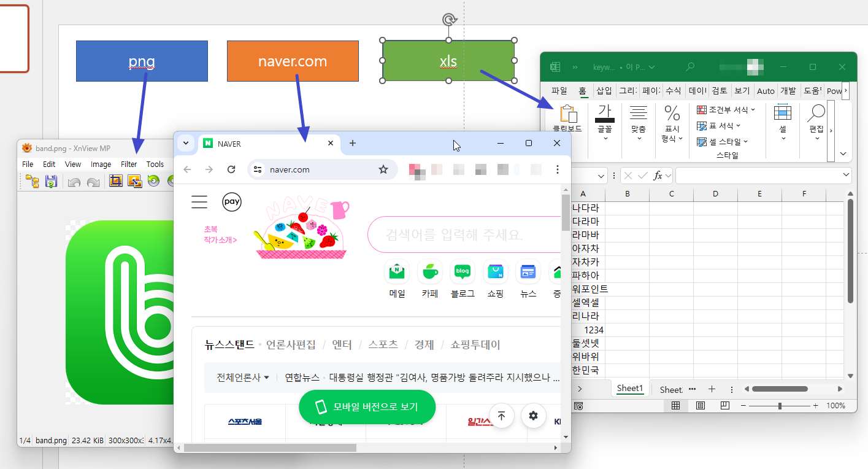The image size is (868, 469).
Task: Open the 전체언론사 dropdown on Naver
Action: pos(243,377)
